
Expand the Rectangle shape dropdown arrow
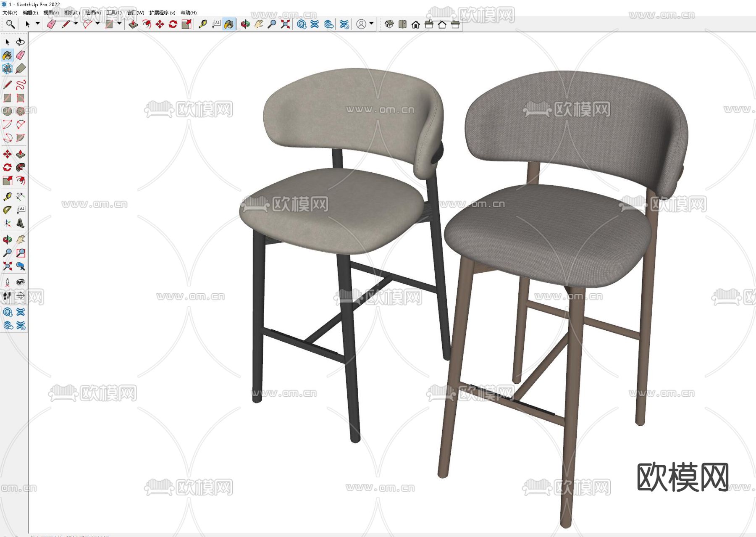(x=119, y=24)
